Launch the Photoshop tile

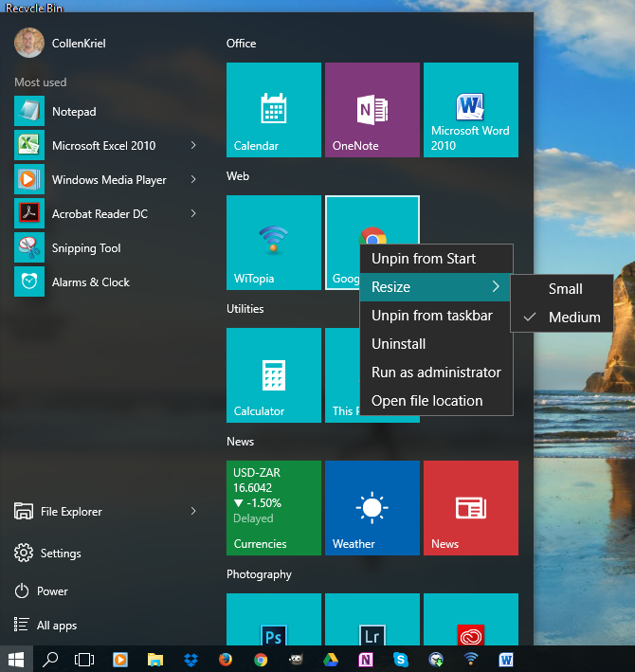[x=273, y=619]
